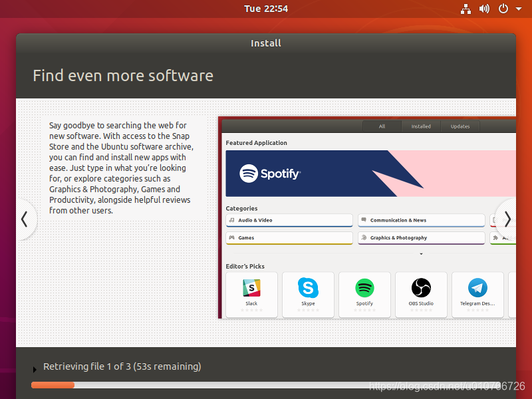This screenshot has width=532, height=399.
Task: Open the Games category
Action: pyautogui.click(x=289, y=238)
